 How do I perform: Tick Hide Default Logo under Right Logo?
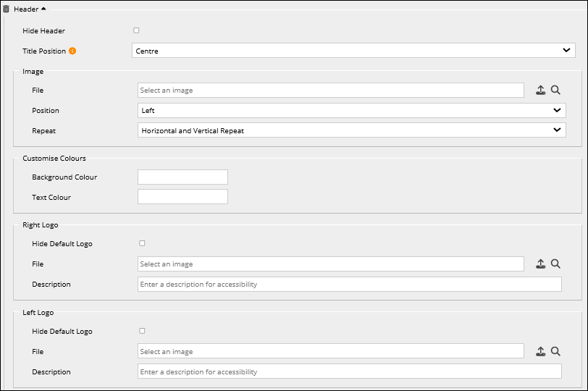(x=142, y=243)
